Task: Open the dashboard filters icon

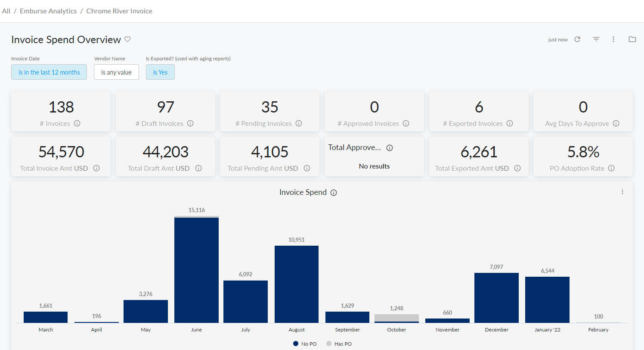Action: pyautogui.click(x=596, y=39)
